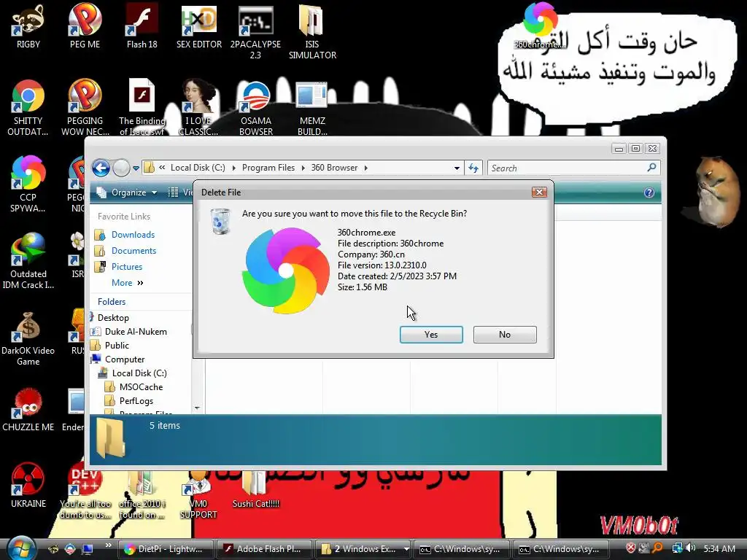Screen dimensions: 747x560
Task: Select the Local Disk (C:) breadcrumb segment
Action: [198, 168]
